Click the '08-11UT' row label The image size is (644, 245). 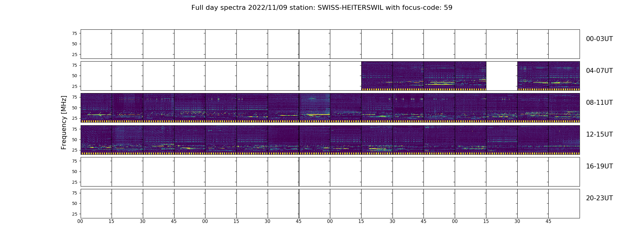point(599,103)
